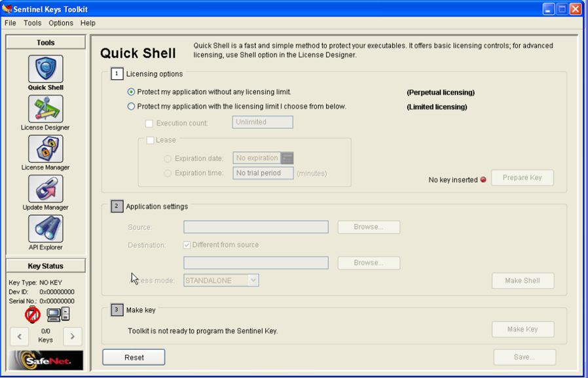
Task: Open the Quick Shell tool icon
Action: [45, 69]
